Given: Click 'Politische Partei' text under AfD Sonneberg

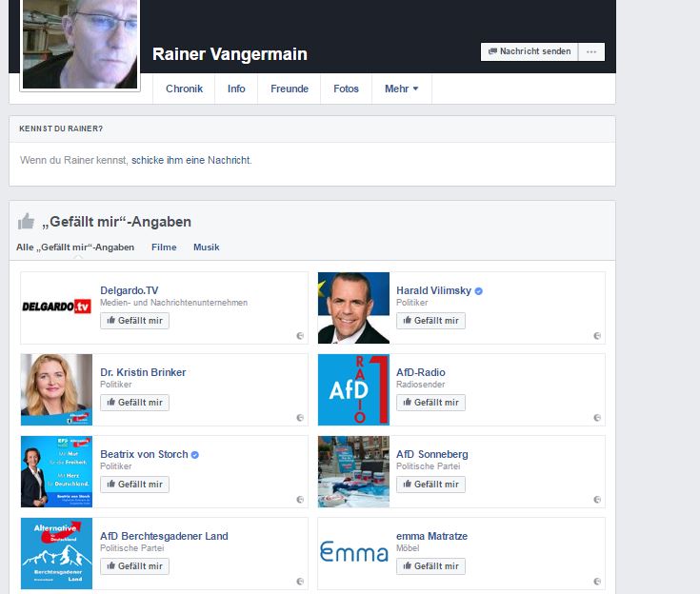Looking at the screenshot, I should [429, 466].
